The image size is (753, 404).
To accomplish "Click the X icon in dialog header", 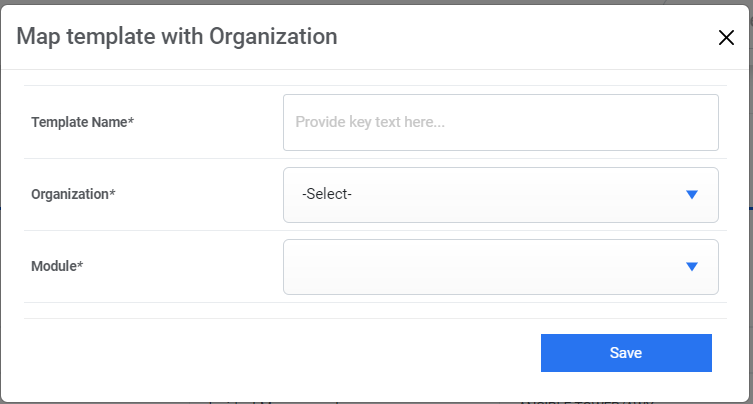I will pyautogui.click(x=726, y=38).
